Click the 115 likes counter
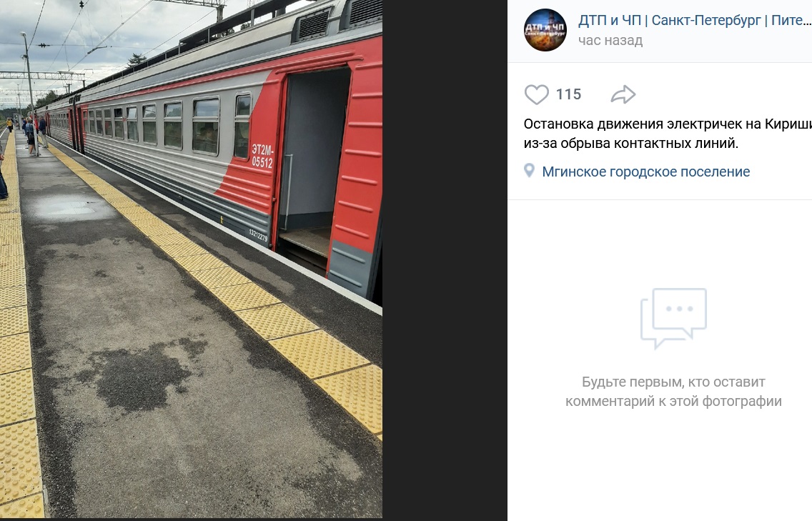 (568, 94)
